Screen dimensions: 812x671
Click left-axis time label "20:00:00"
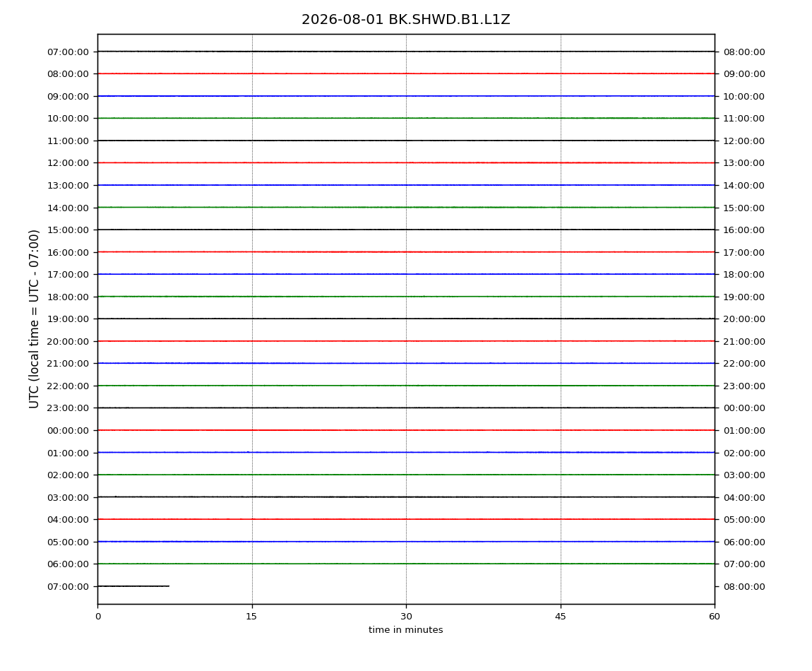68,341
